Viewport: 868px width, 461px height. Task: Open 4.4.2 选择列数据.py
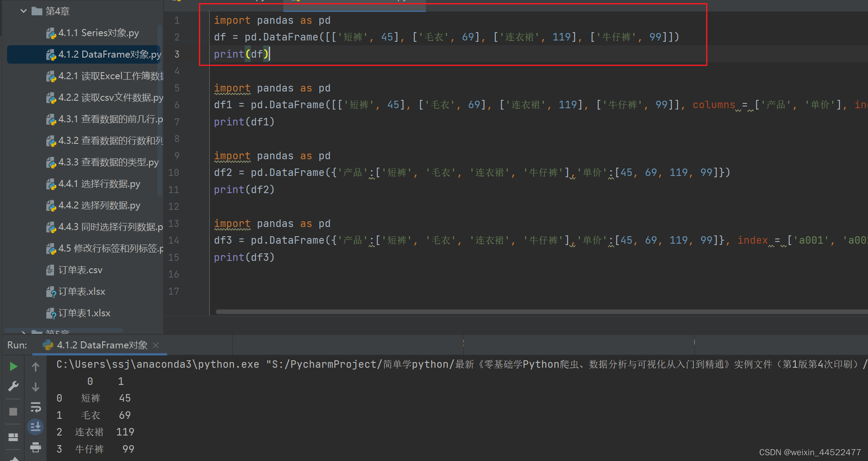point(99,205)
